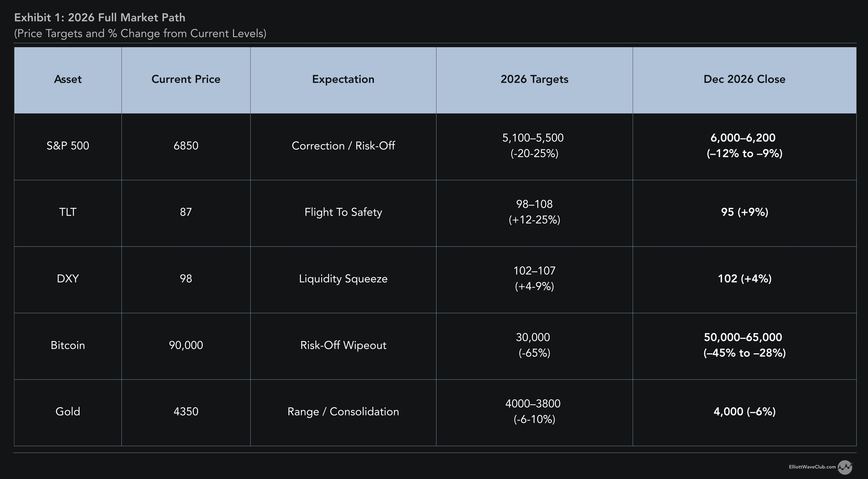Click the Bitcoin asset cell
Viewport: 868px width, 479px height.
68,345
